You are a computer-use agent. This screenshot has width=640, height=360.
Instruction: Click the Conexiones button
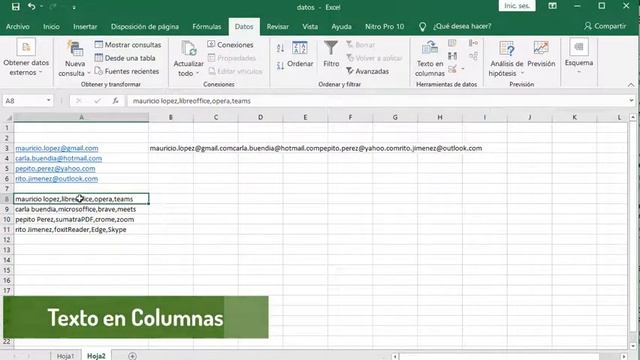pos(231,44)
